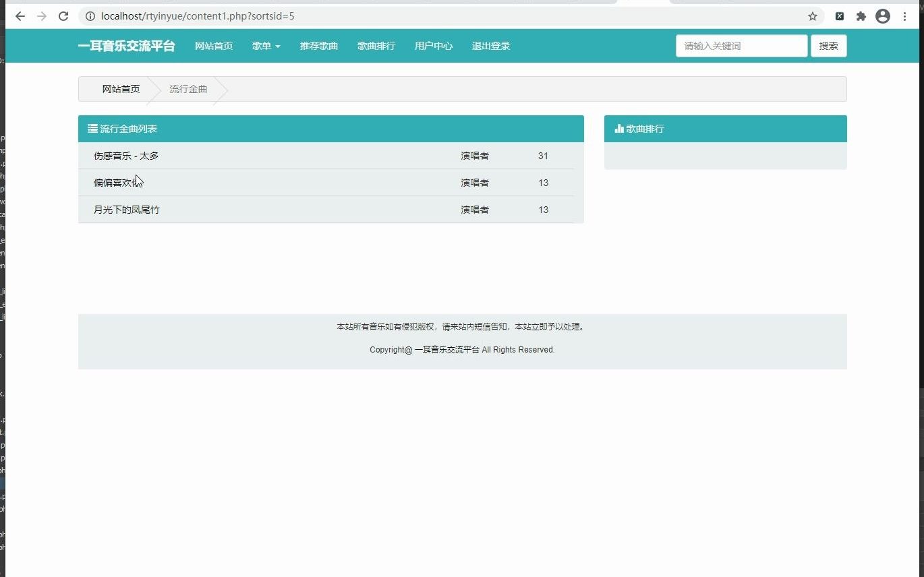The image size is (924, 577).
Task: Go back with the browser back arrow
Action: [20, 16]
